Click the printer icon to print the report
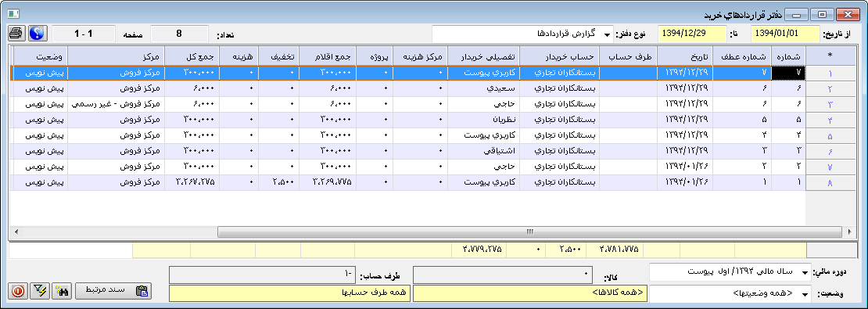The width and height of the screenshot is (868, 309). [x=16, y=33]
